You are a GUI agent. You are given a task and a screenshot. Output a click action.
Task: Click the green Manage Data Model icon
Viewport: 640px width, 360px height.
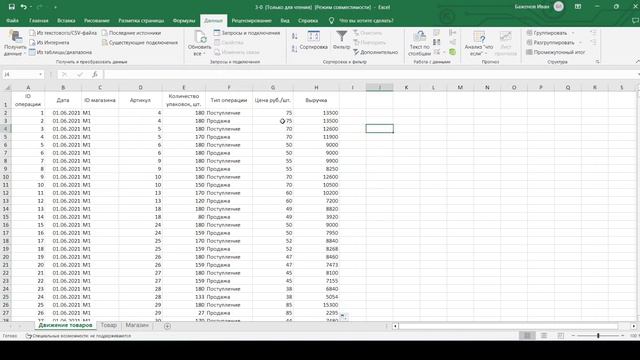pyautogui.click(x=452, y=52)
